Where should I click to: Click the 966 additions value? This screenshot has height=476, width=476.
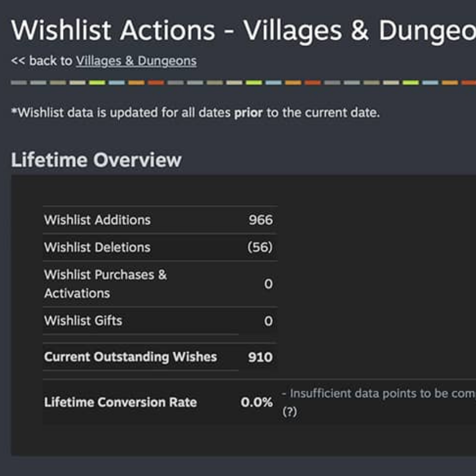click(x=260, y=220)
